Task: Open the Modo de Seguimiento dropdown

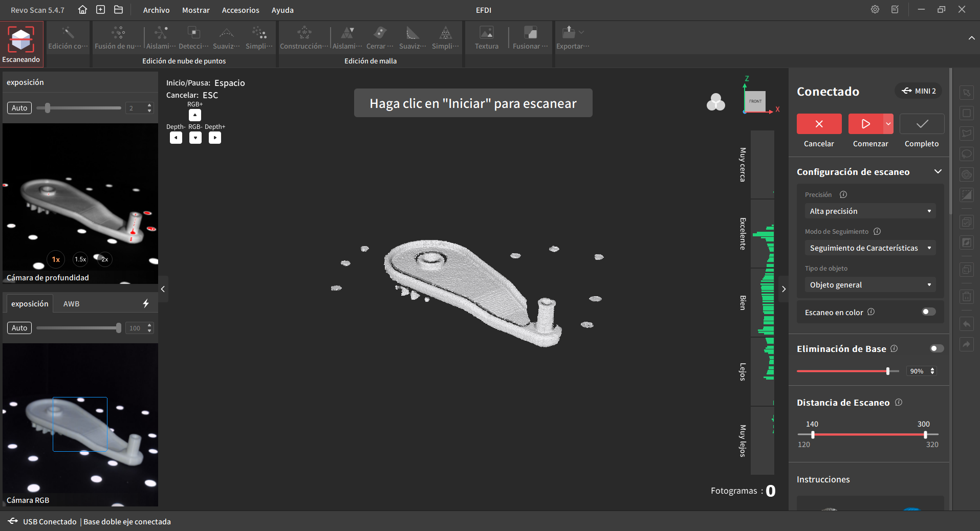Action: pos(870,248)
